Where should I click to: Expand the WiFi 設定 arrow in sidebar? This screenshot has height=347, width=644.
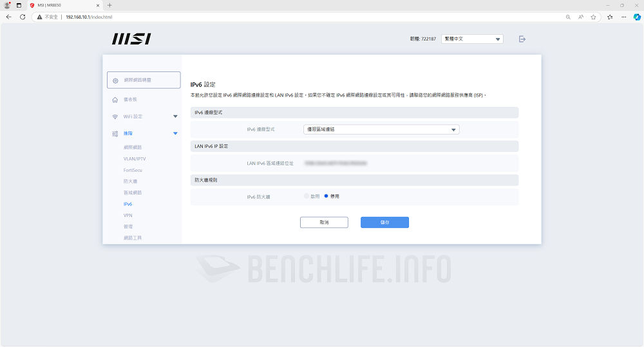point(175,117)
